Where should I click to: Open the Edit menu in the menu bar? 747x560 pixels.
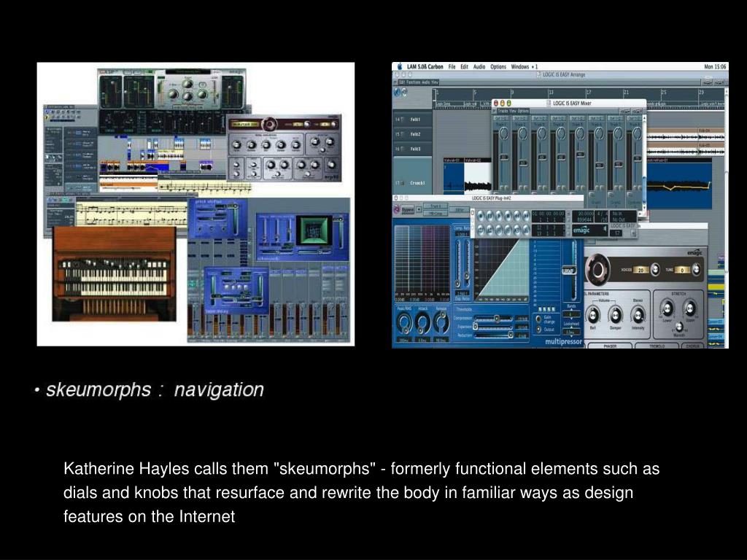(464, 66)
